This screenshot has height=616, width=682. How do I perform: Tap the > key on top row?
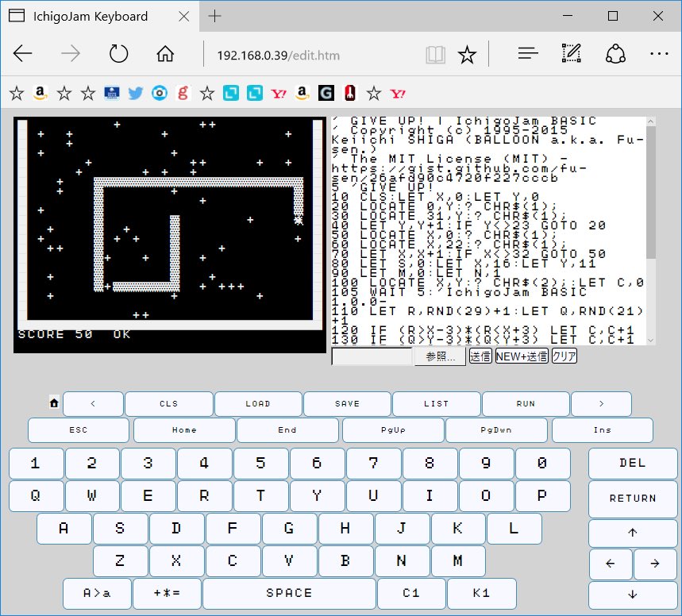[601, 404]
